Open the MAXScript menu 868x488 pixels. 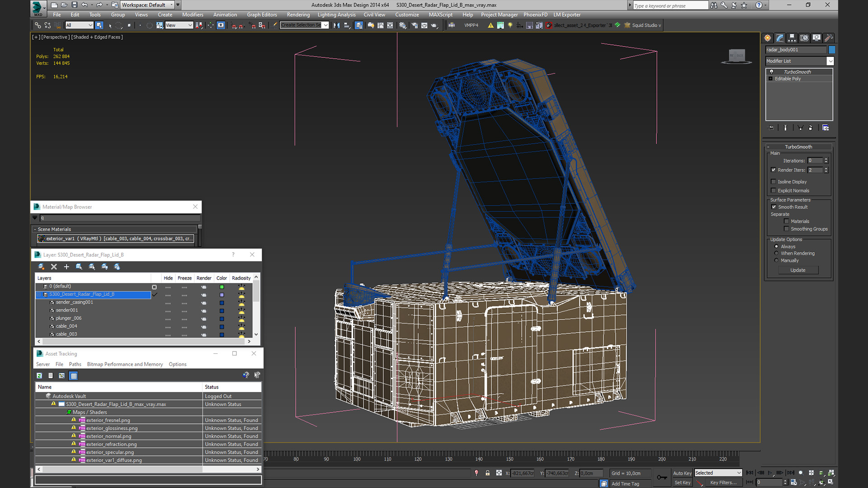tap(440, 15)
